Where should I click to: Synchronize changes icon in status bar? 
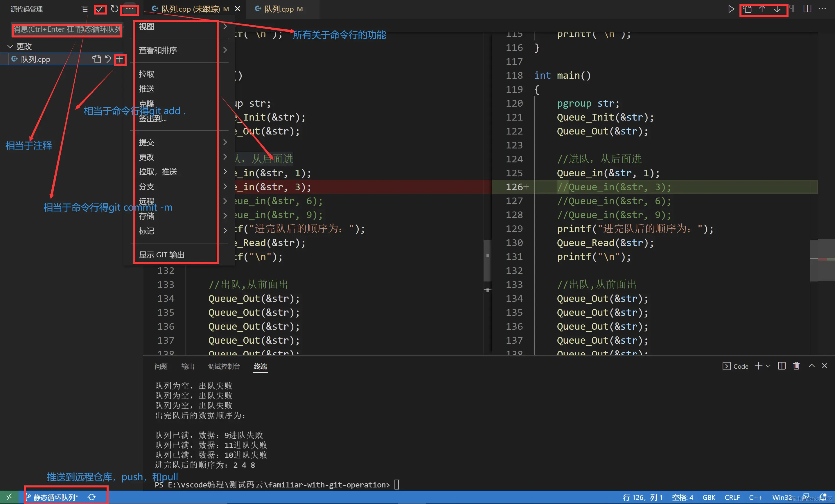tap(91, 497)
